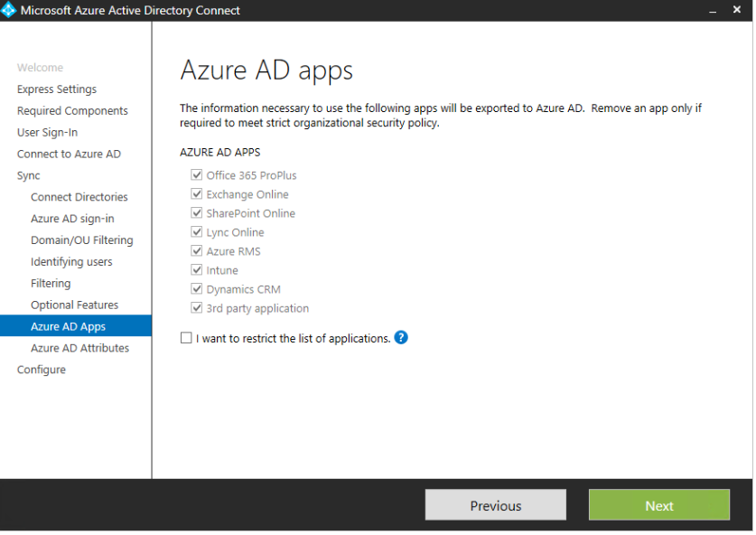Click the Previous button
The height and width of the screenshot is (535, 756).
coord(495,504)
